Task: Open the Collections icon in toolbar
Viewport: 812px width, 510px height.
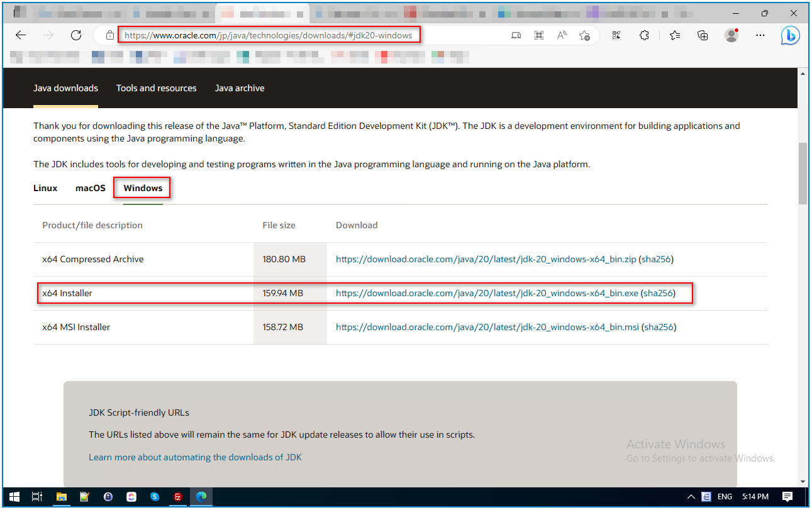Action: coord(703,35)
